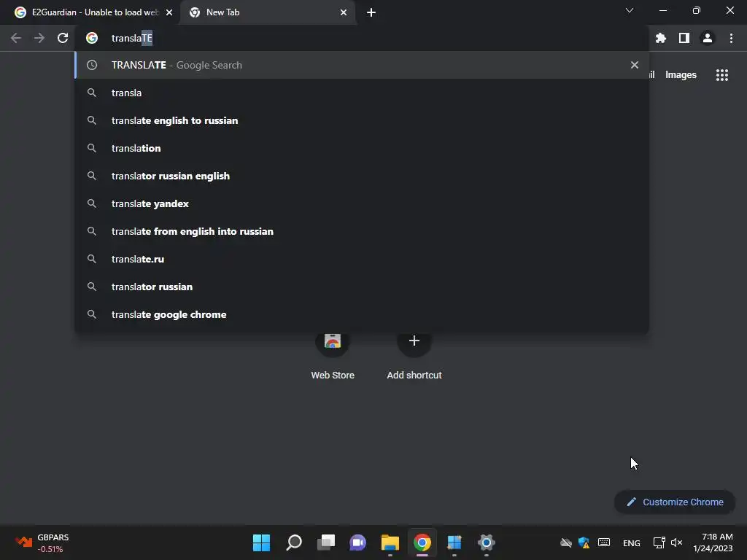Click the Chrome icon in the taskbar
The height and width of the screenshot is (560, 747).
point(422,542)
